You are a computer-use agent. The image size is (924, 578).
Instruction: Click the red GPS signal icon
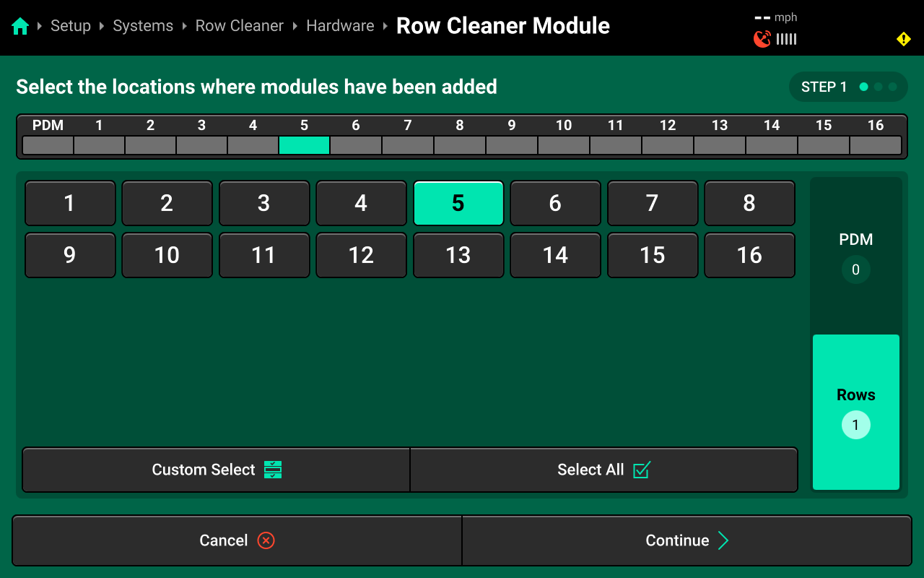tap(762, 39)
